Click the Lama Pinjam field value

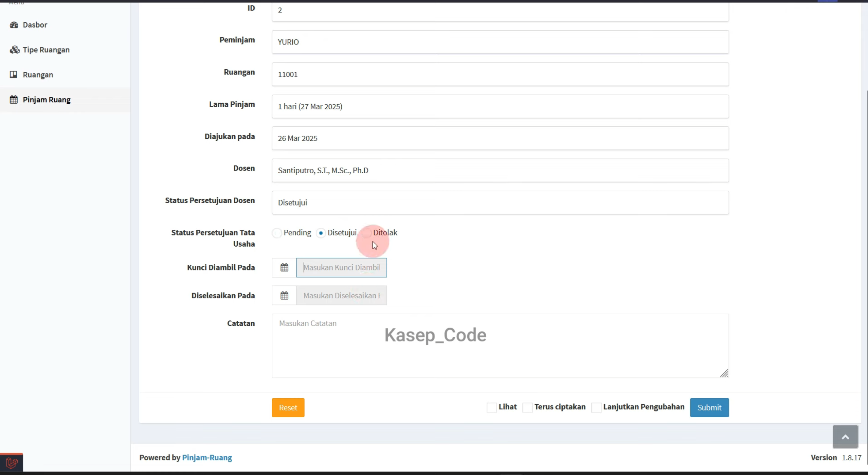click(500, 106)
